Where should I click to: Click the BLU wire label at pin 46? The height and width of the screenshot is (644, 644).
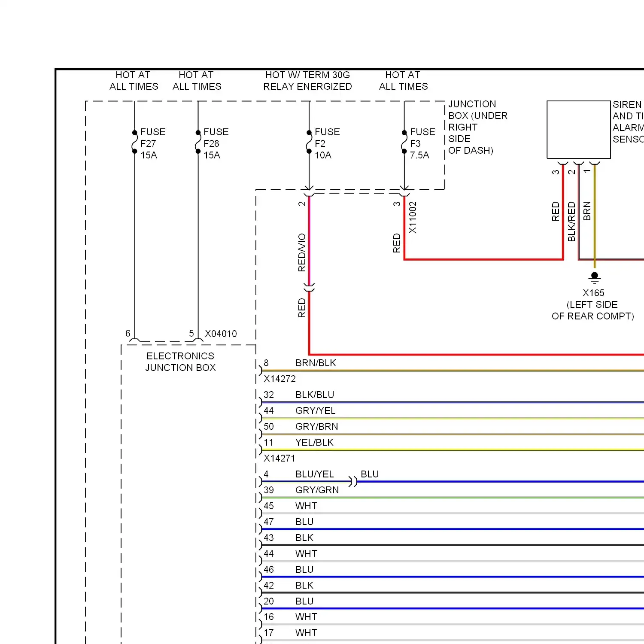pos(304,569)
